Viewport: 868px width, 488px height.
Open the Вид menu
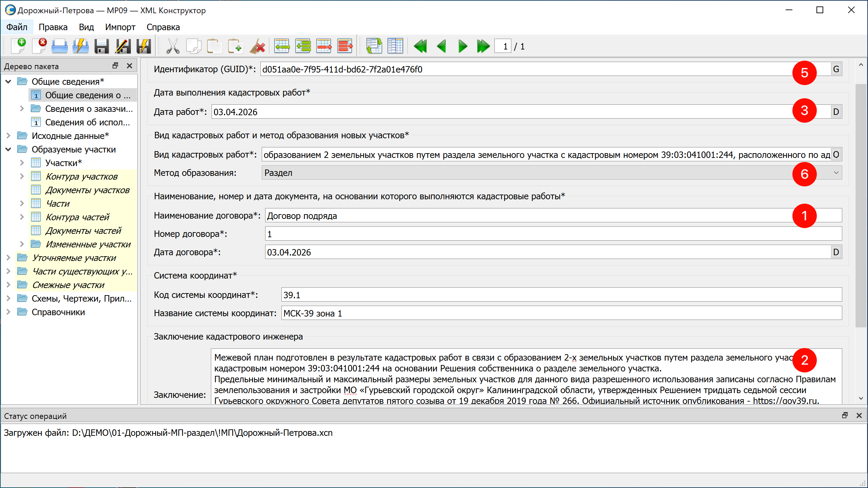[86, 27]
